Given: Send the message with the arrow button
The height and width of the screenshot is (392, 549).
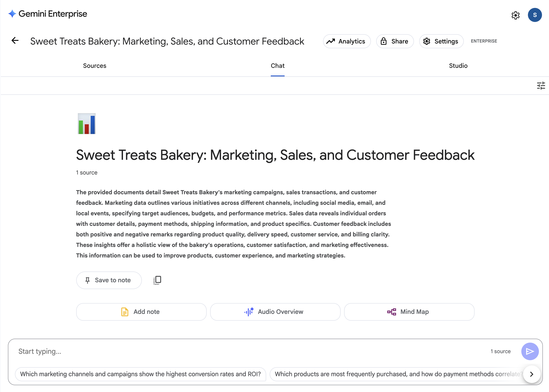Looking at the screenshot, I should pos(530,351).
